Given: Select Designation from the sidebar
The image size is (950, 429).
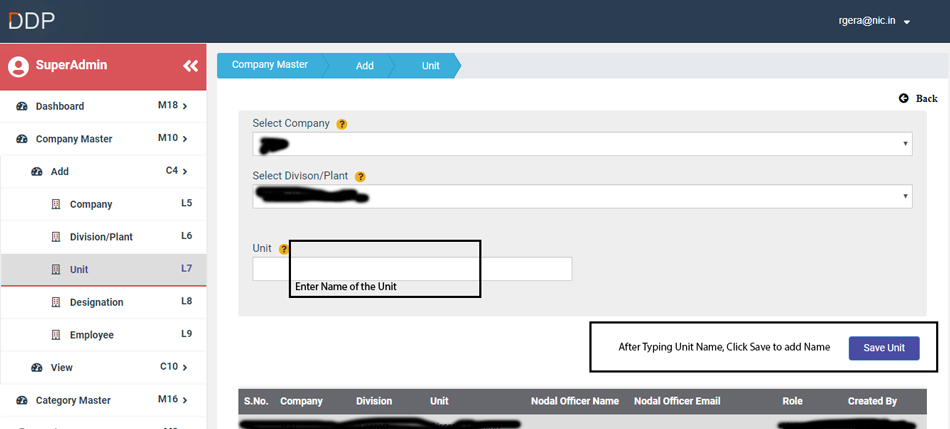Looking at the screenshot, I should [x=96, y=302].
